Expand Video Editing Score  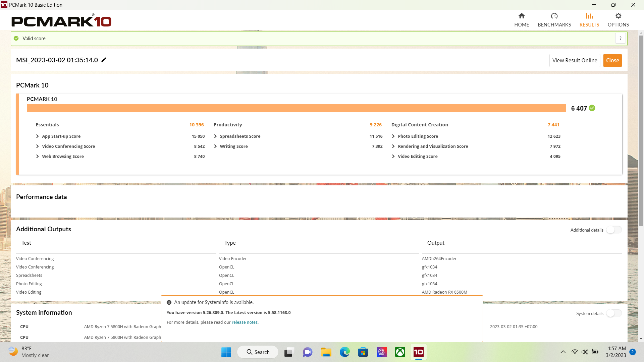[393, 157]
